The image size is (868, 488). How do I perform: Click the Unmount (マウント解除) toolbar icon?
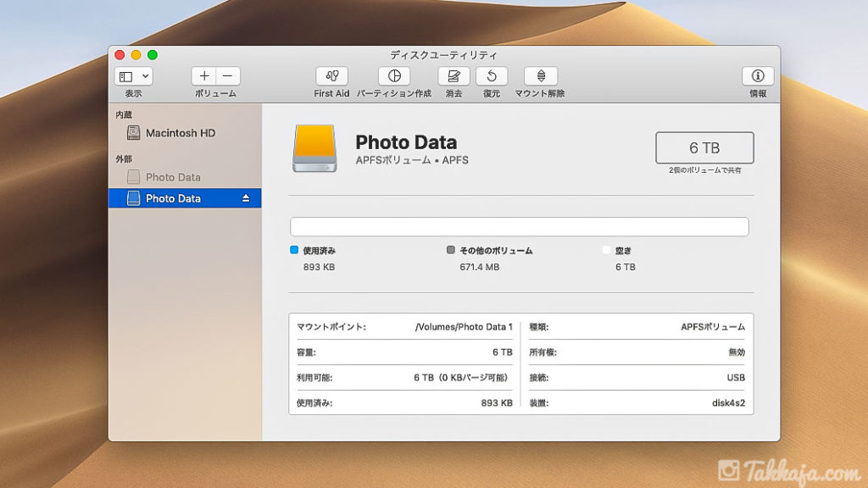pyautogui.click(x=540, y=76)
